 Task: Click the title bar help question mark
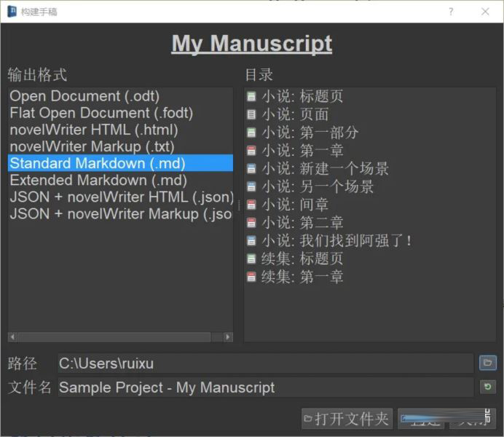pos(451,12)
